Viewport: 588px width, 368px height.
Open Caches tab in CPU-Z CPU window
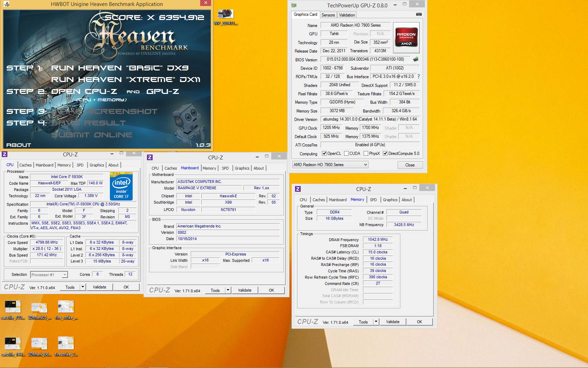click(26, 165)
